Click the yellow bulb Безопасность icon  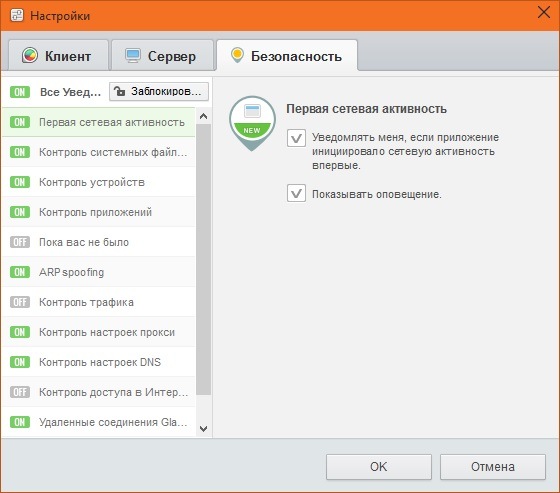click(237, 55)
